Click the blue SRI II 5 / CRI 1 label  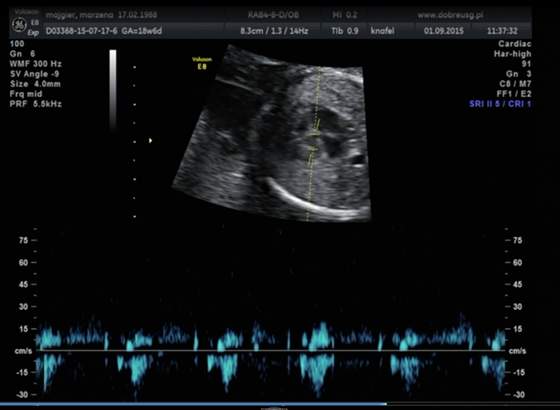tap(500, 104)
